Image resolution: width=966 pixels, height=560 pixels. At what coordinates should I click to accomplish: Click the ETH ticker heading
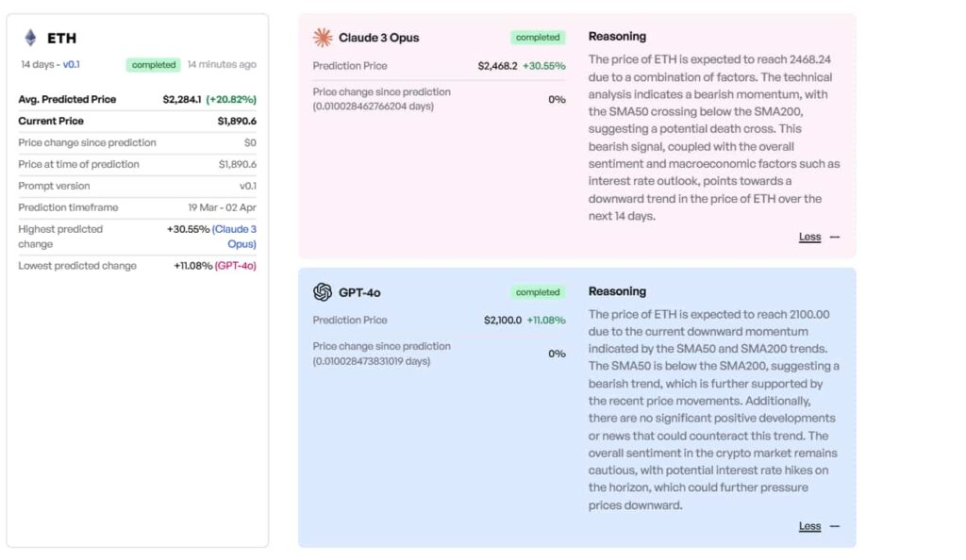pos(61,39)
